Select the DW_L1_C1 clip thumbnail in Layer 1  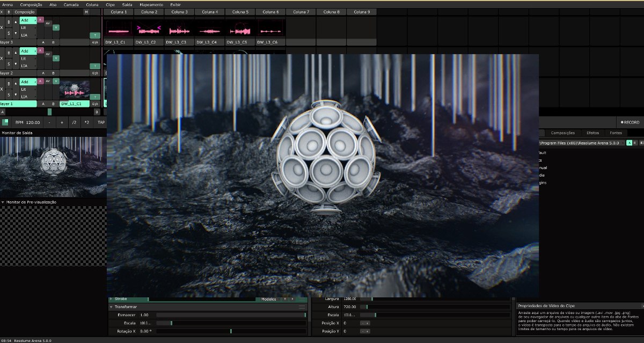click(x=74, y=90)
